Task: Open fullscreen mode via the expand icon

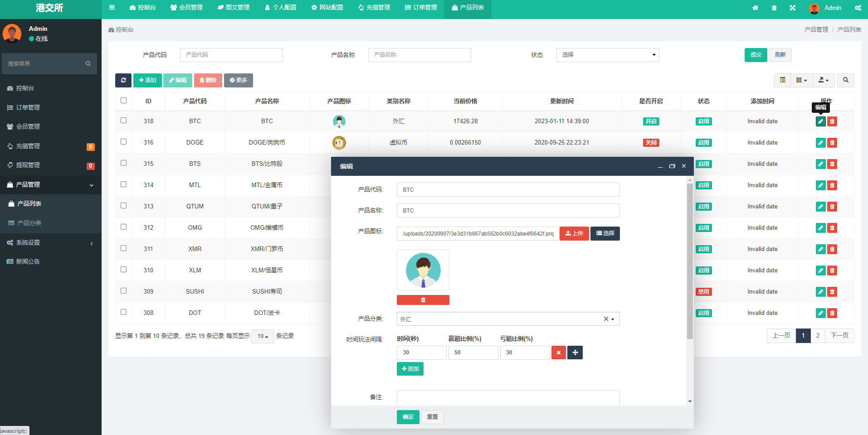Action: click(x=792, y=8)
